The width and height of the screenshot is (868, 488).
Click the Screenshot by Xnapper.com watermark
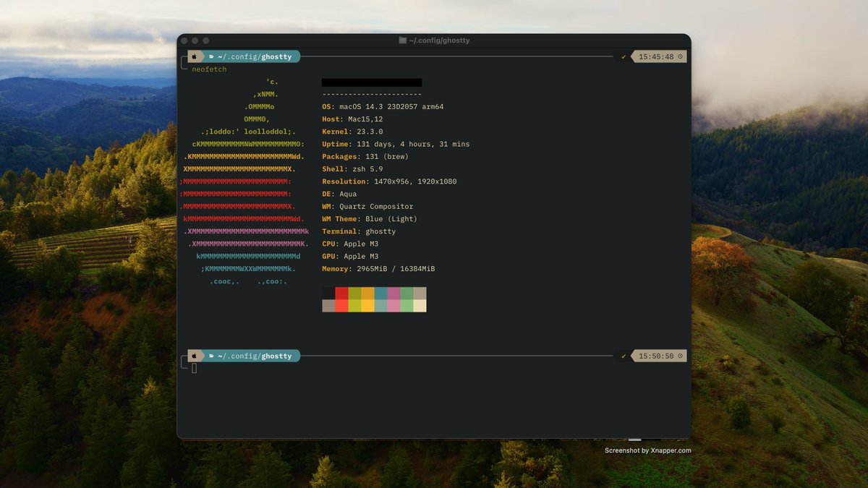click(648, 450)
